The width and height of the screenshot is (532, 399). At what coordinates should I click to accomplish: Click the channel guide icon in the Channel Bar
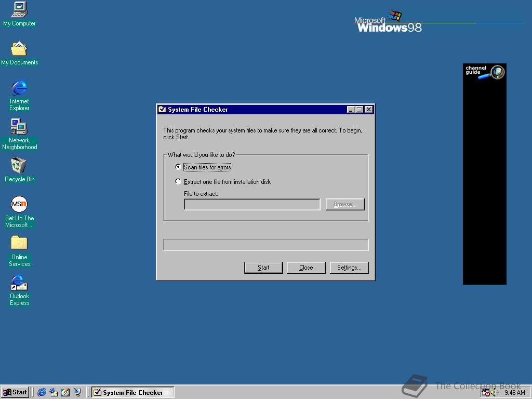click(x=485, y=72)
